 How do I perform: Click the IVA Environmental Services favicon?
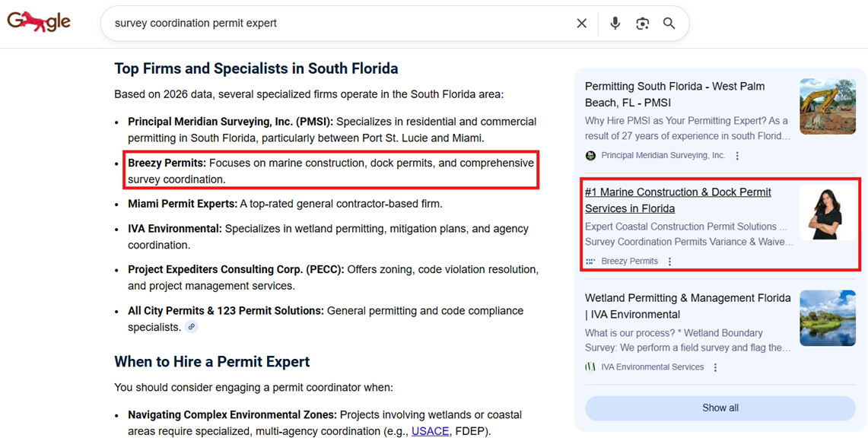pyautogui.click(x=590, y=366)
